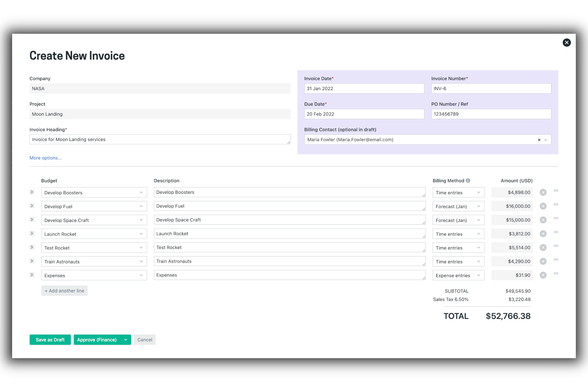
Task: Edit the PO Number / Ref field
Action: pos(491,114)
